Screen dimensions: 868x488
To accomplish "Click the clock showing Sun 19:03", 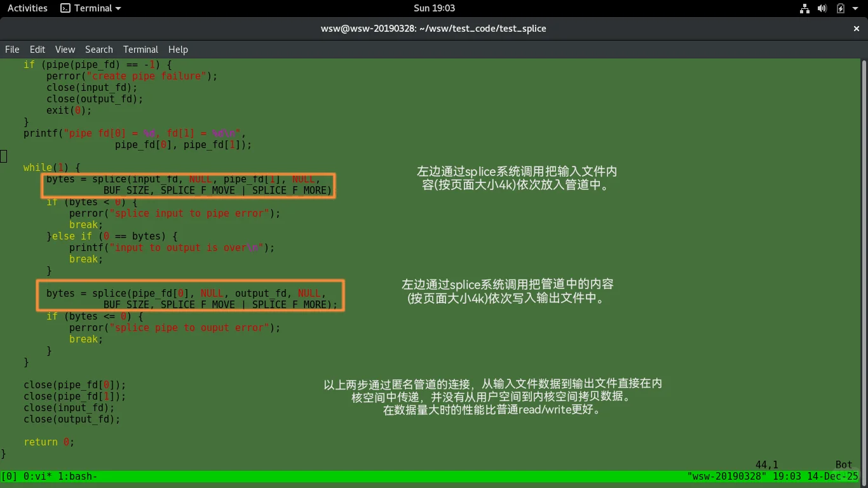I will point(434,8).
